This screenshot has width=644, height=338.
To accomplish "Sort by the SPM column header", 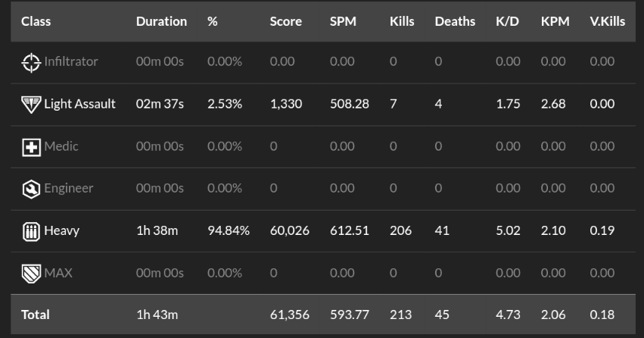I will click(x=343, y=21).
